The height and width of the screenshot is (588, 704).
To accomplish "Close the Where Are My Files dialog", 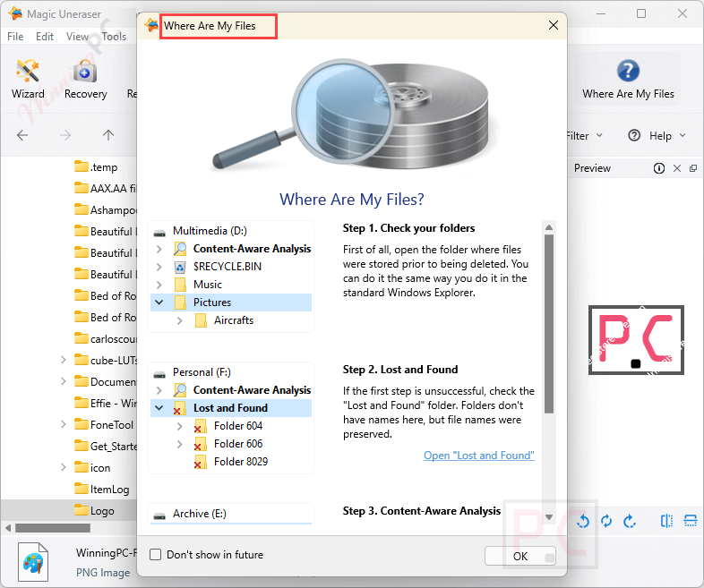I will click(x=554, y=25).
